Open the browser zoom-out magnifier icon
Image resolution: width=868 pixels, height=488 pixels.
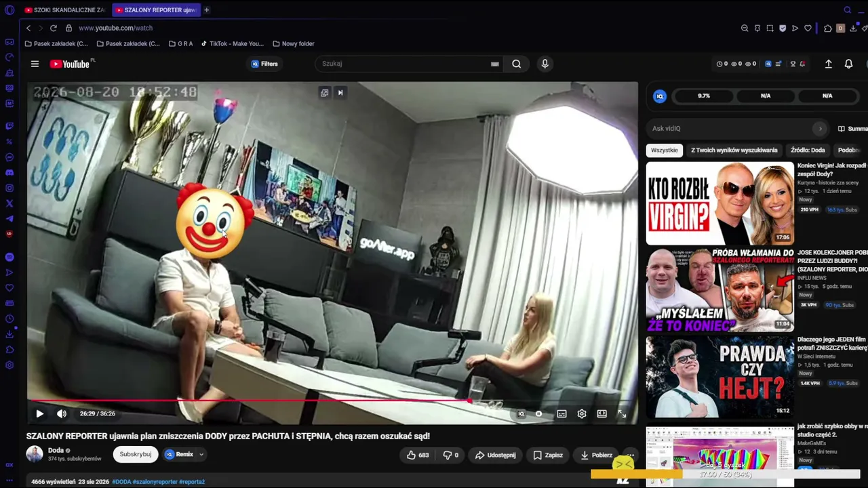click(x=745, y=28)
